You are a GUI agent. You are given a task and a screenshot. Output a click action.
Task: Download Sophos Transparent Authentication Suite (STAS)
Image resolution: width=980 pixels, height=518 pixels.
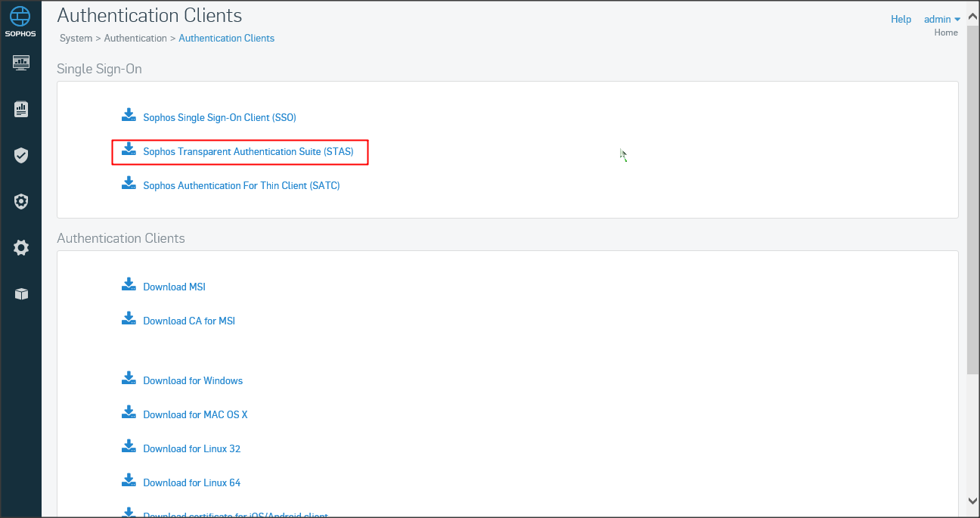coord(248,152)
